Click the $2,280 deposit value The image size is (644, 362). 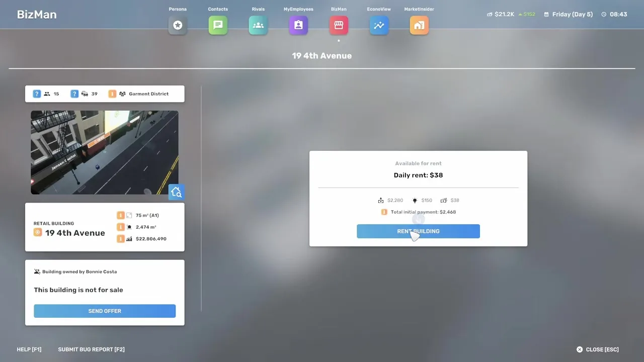point(395,200)
